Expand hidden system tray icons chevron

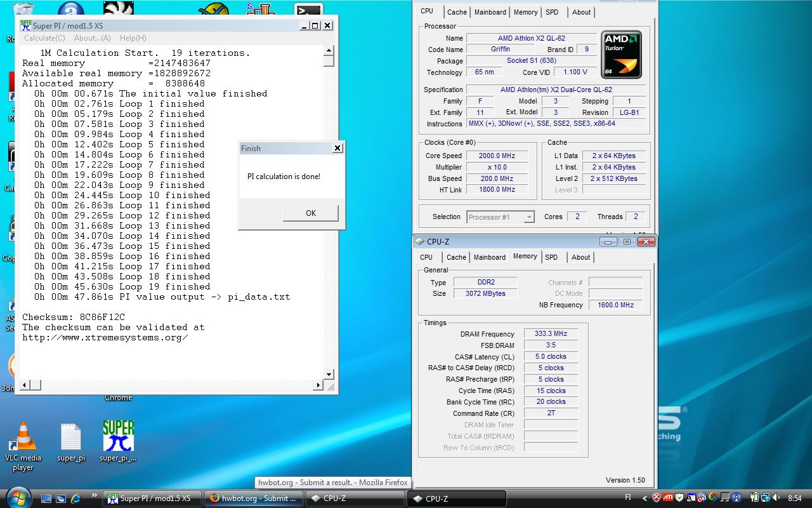click(645, 498)
